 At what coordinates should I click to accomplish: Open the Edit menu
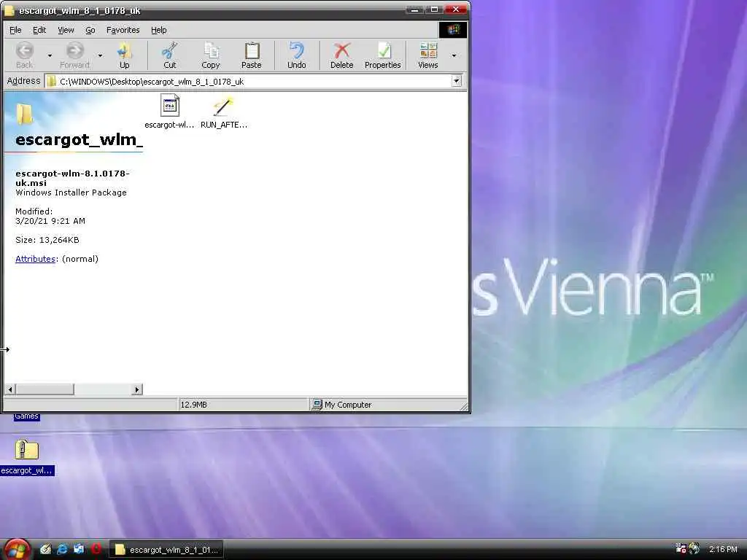39,30
